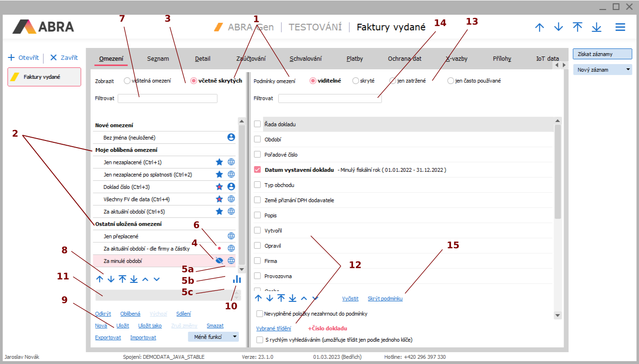Click globe icon of Jen nezaplacené po splatnosti
The height and width of the screenshot is (364, 639).
231,174
